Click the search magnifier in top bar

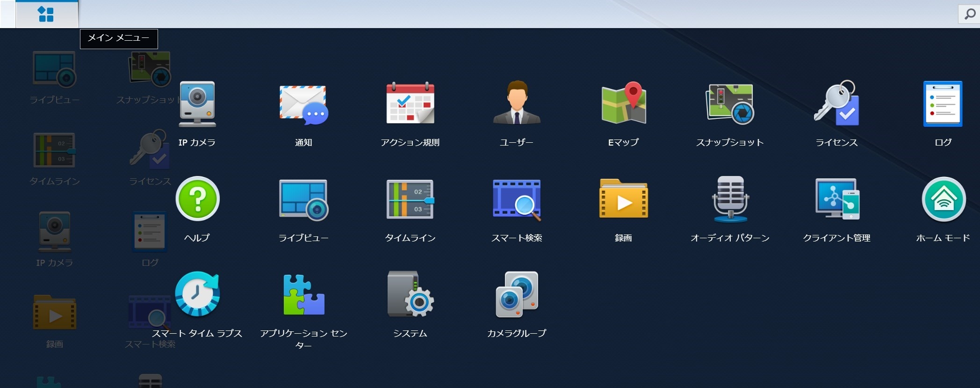click(970, 14)
